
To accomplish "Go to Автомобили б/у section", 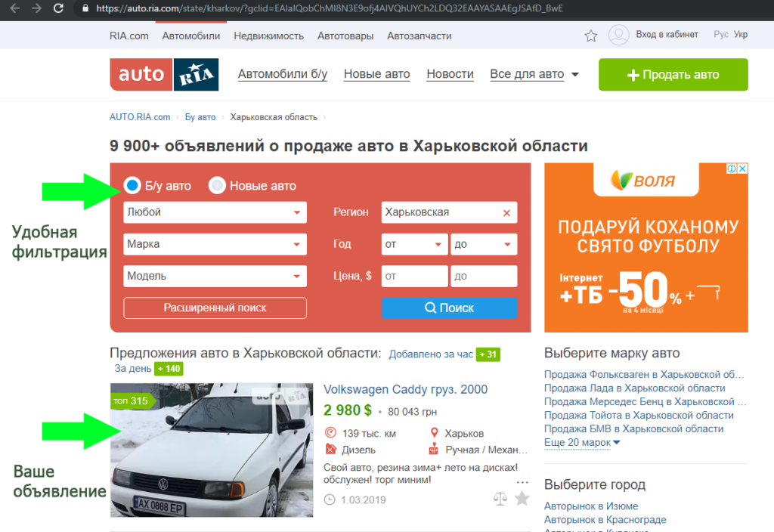I will 283,74.
